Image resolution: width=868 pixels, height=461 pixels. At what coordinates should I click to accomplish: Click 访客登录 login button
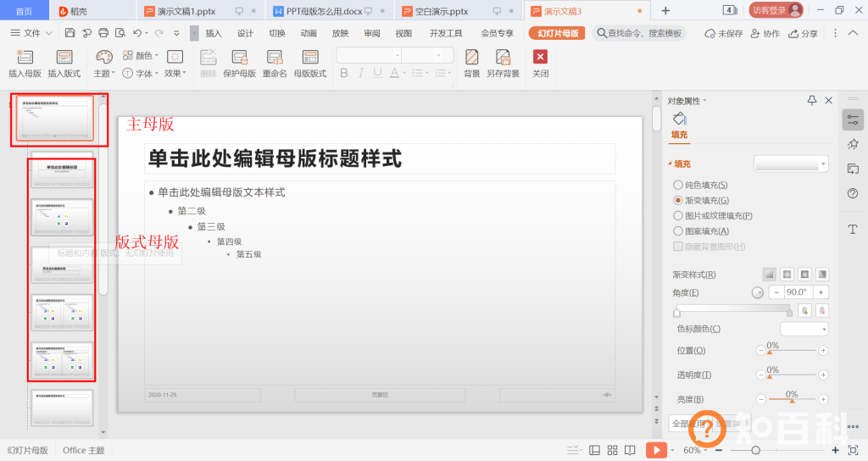tap(776, 10)
